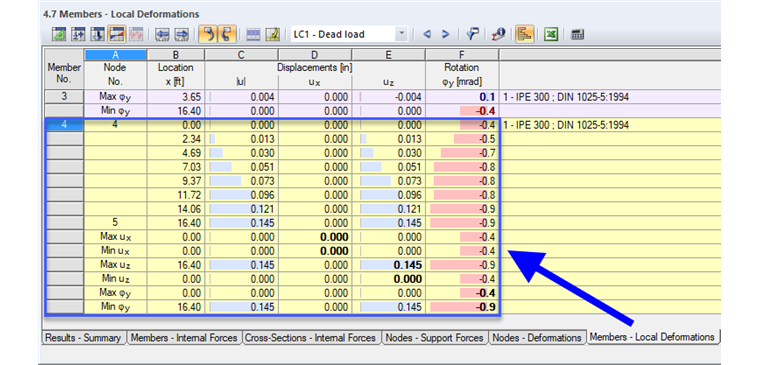This screenshot has height=365, width=760.
Task: Click rotation value 0.1 in member 3
Action: (x=462, y=97)
